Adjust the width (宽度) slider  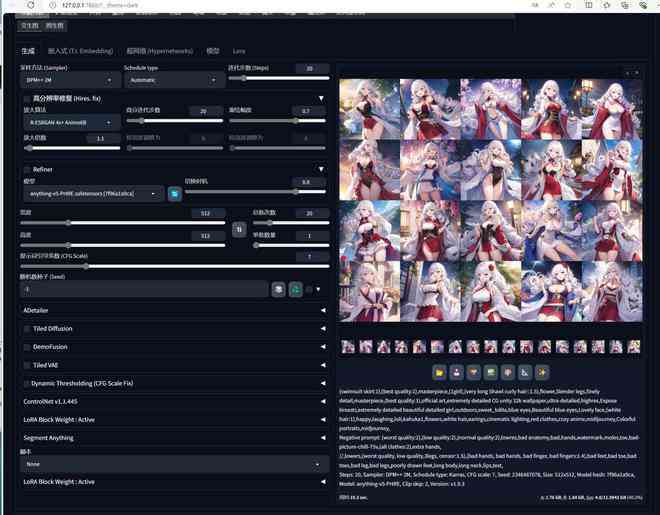click(x=122, y=223)
